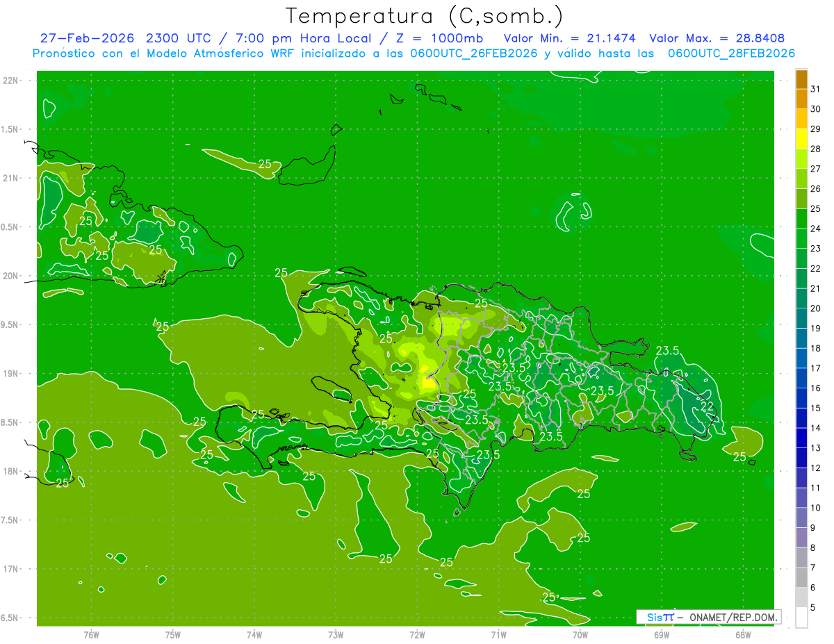
Task: Click the white swatch below 5 on scale
Action: coord(801,618)
